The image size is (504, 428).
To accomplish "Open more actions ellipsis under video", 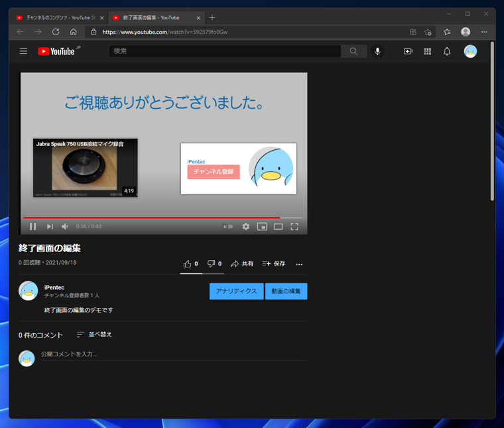I will click(299, 264).
